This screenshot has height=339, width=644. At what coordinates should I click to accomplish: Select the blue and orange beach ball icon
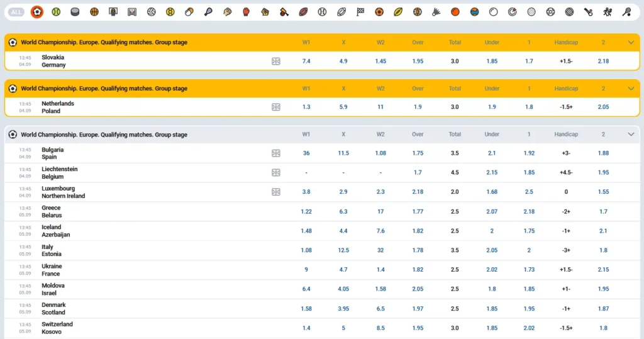(x=474, y=12)
